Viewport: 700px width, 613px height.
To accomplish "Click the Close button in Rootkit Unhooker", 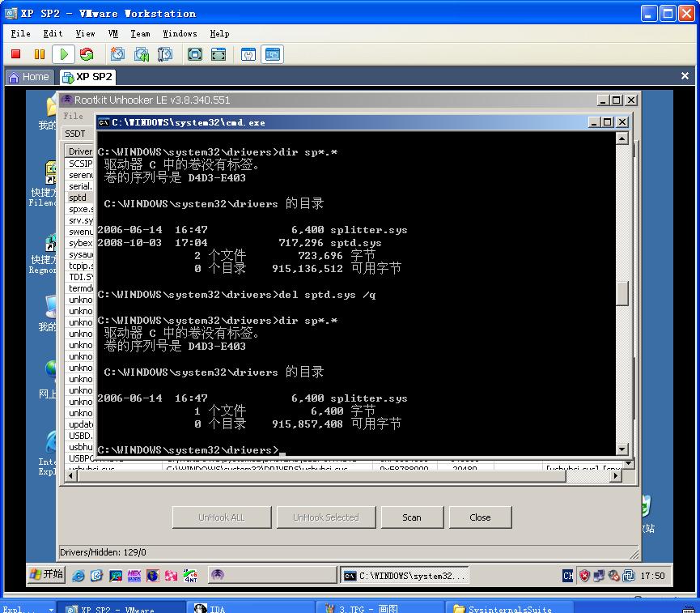I will (480, 517).
